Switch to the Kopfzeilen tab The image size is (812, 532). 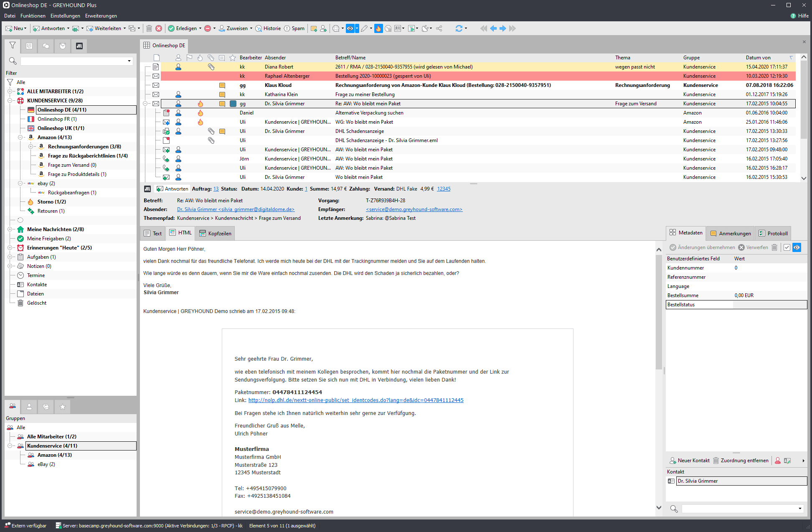215,234
